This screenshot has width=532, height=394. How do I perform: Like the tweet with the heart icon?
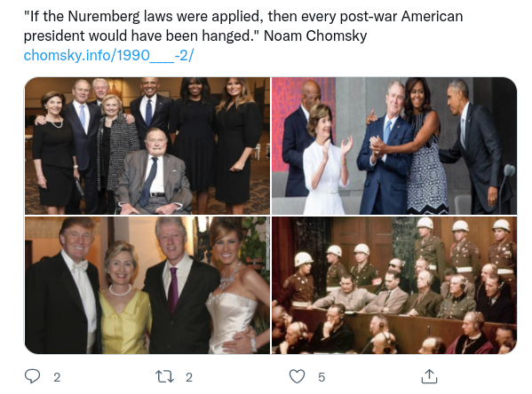[297, 376]
